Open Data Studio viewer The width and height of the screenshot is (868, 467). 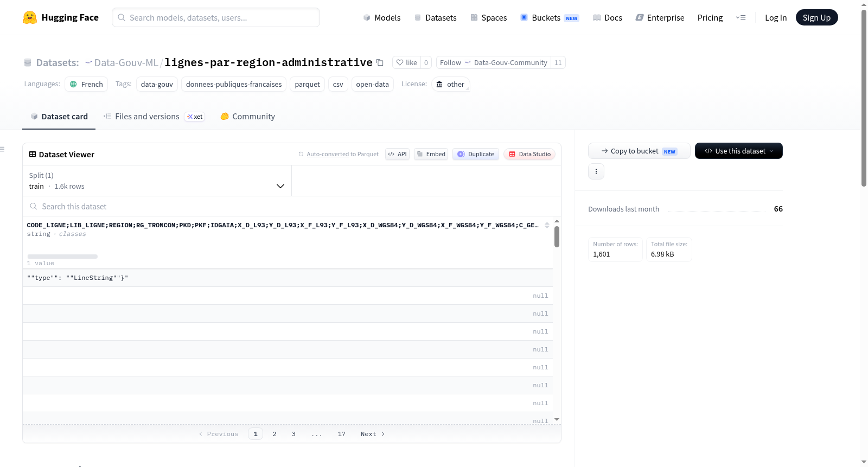pyautogui.click(x=529, y=154)
